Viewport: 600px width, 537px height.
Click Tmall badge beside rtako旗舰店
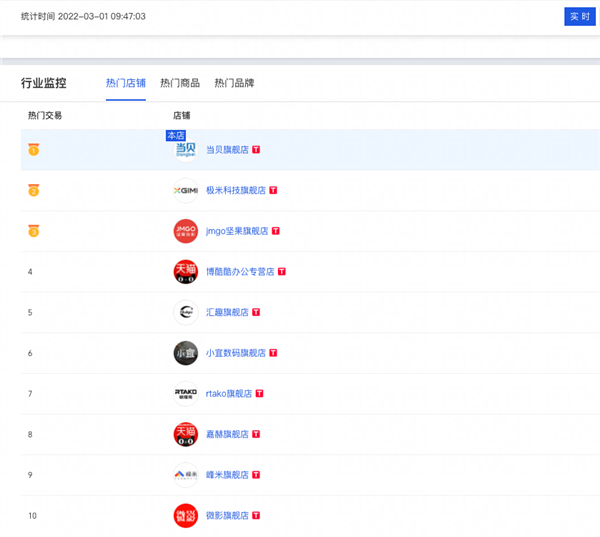(259, 393)
